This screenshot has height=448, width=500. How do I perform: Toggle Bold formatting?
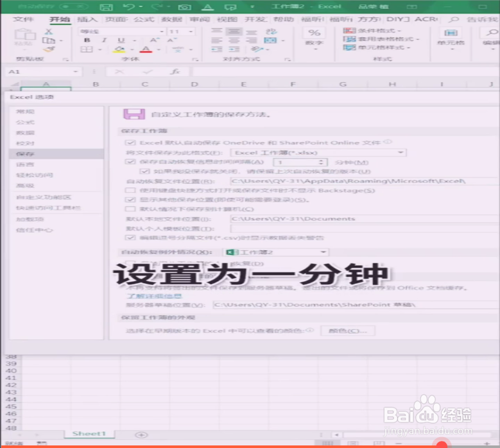pos(87,40)
